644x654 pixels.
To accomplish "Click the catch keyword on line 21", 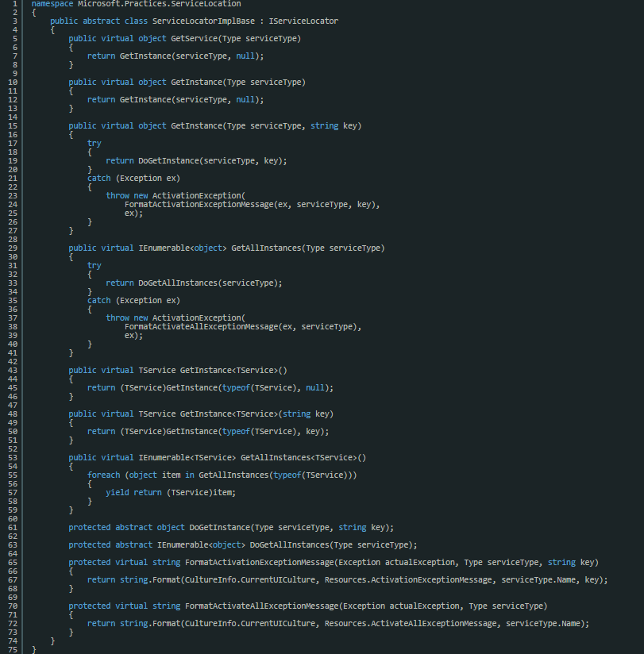I will (98, 178).
